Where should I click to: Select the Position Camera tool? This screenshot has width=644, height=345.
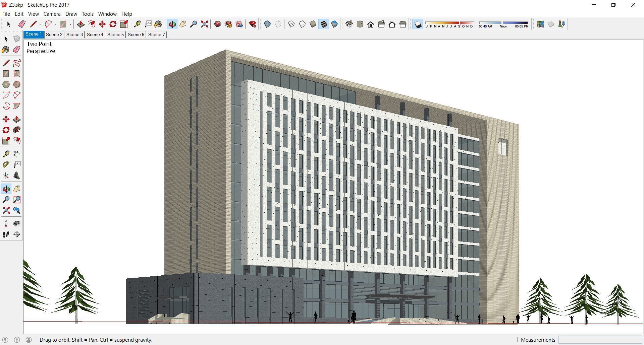click(6, 224)
